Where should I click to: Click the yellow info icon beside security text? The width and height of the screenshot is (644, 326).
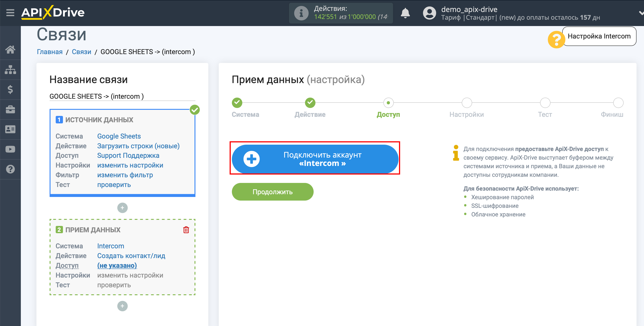pos(456,153)
